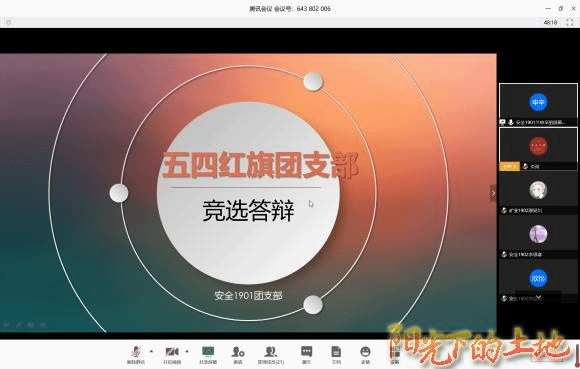Open the chat window icon

[x=307, y=355]
